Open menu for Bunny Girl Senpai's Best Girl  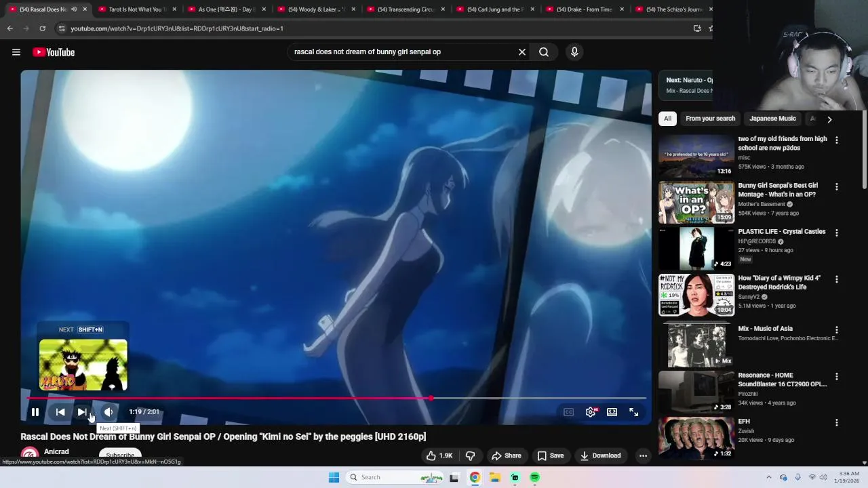click(836, 186)
